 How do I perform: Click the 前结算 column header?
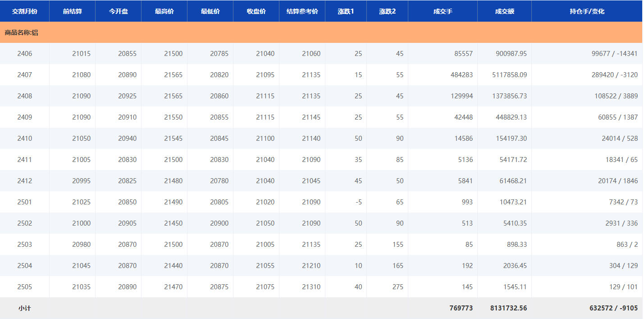tap(72, 11)
